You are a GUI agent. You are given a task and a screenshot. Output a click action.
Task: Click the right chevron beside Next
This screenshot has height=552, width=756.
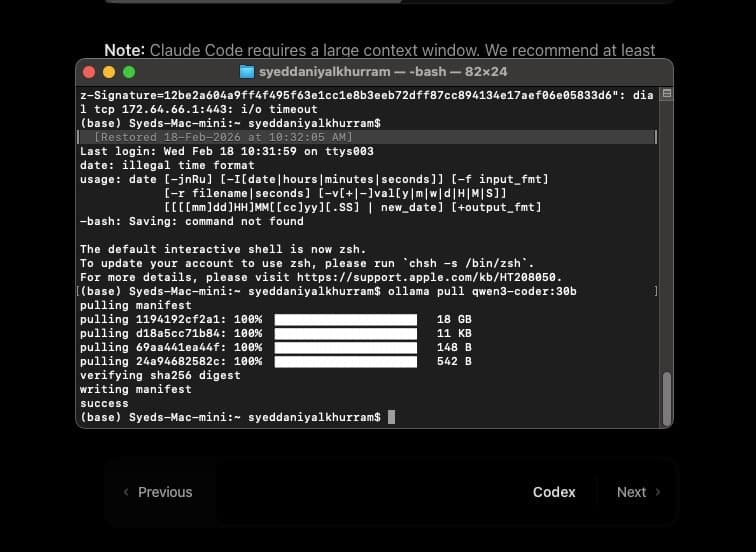tap(658, 492)
